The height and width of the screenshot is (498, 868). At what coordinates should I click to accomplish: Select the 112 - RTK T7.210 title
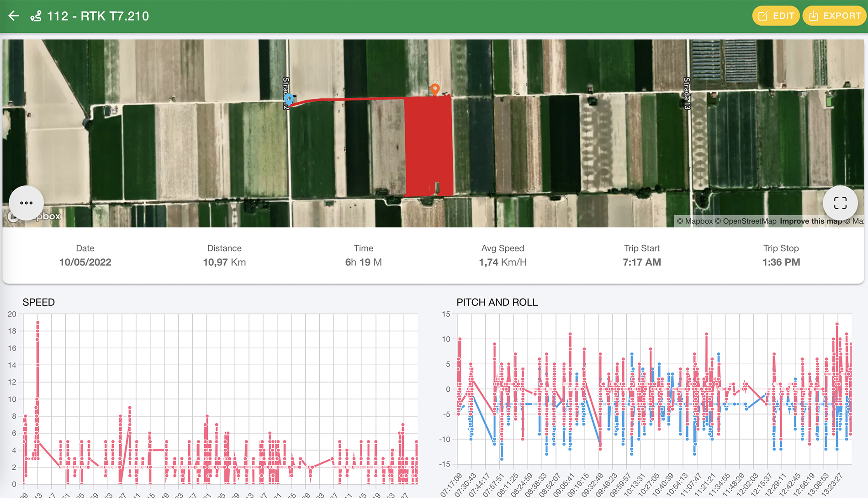[98, 16]
